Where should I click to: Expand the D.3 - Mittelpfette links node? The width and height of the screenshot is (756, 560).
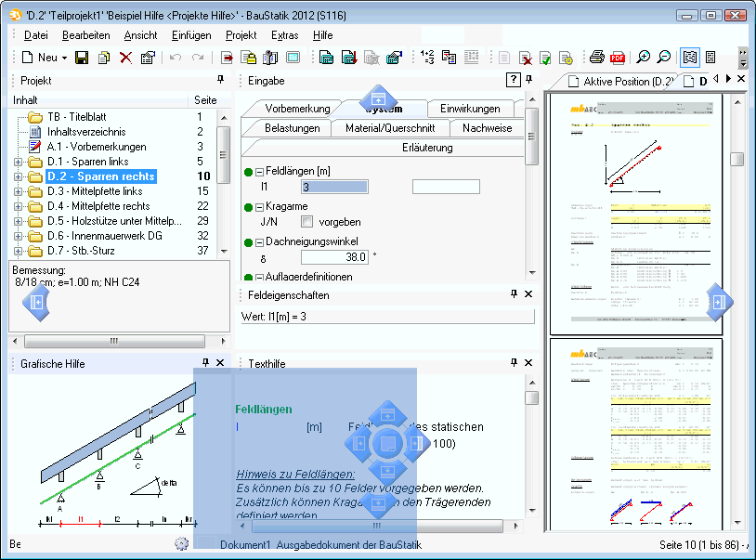[18, 192]
